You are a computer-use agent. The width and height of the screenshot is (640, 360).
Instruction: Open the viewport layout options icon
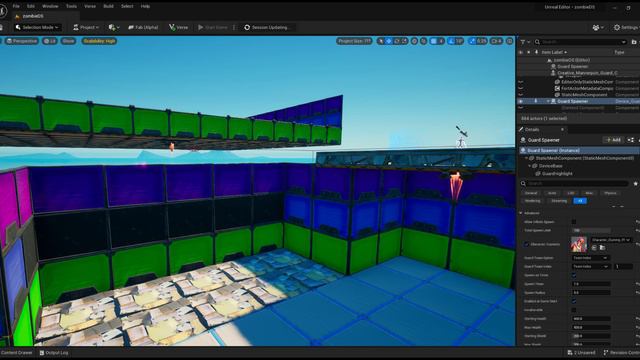pyautogui.click(x=509, y=41)
